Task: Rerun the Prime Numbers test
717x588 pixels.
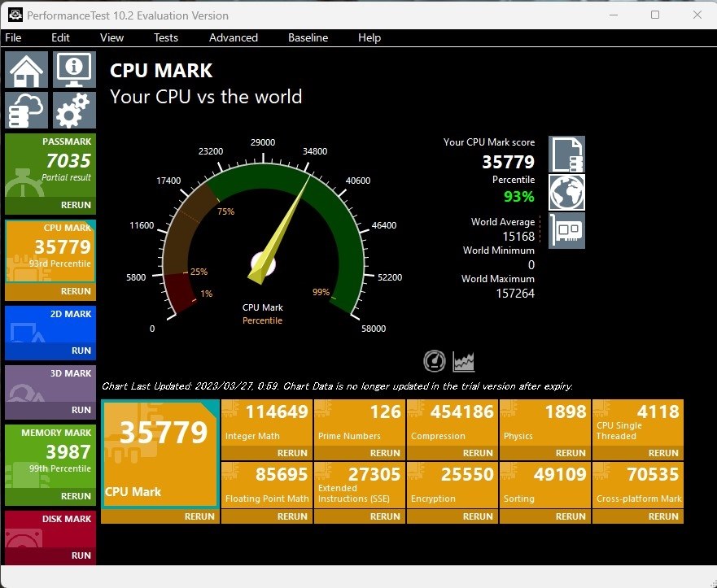Action: click(360, 453)
